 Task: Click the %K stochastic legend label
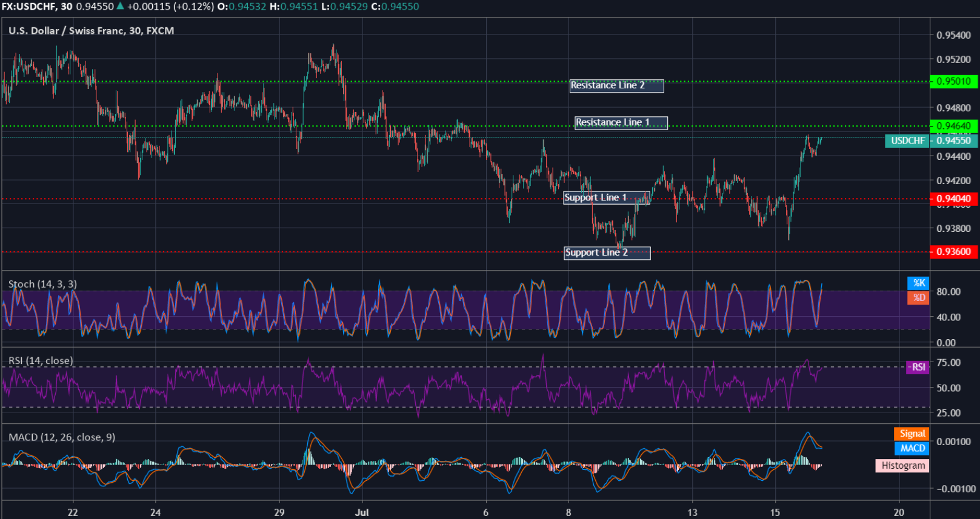coord(918,283)
